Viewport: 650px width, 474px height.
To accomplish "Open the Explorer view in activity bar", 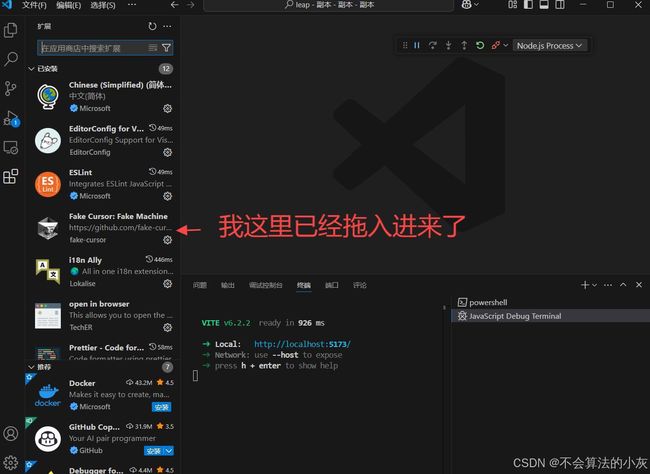I will [10, 30].
